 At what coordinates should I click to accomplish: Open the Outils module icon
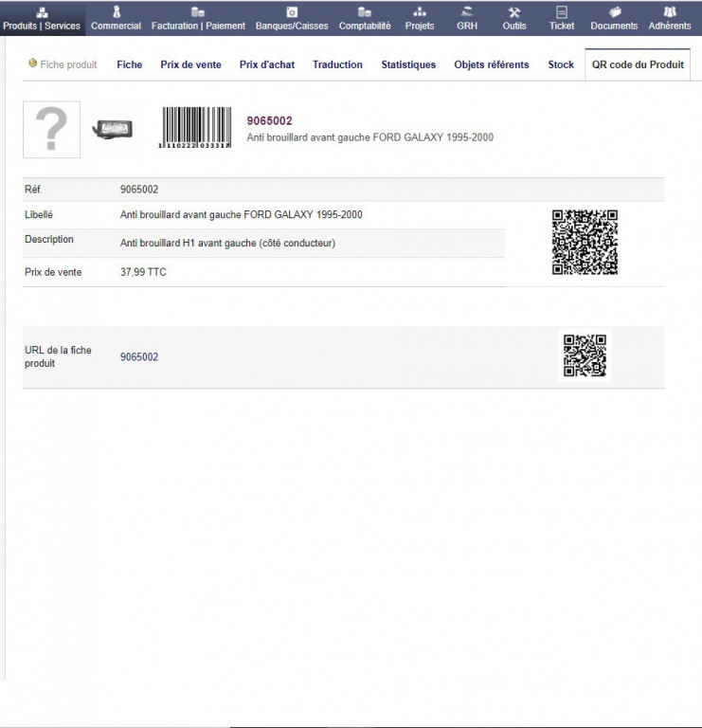(x=514, y=11)
